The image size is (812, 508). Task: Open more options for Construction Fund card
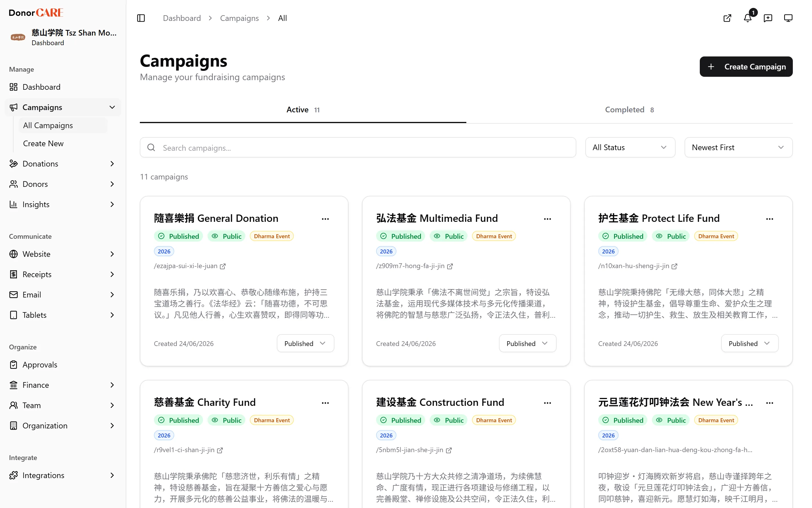coord(547,402)
